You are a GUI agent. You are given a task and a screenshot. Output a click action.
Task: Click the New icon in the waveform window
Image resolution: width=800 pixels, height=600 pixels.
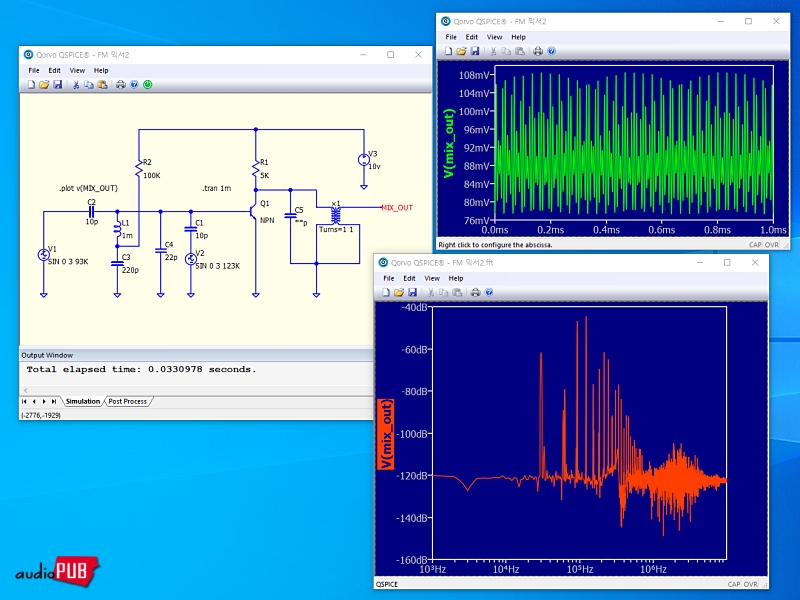tap(448, 51)
